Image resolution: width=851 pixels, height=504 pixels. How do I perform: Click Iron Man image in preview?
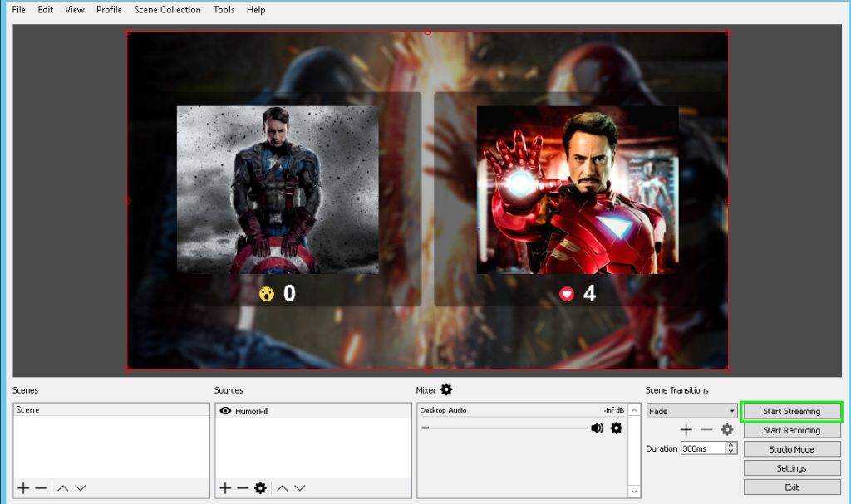[x=578, y=190]
